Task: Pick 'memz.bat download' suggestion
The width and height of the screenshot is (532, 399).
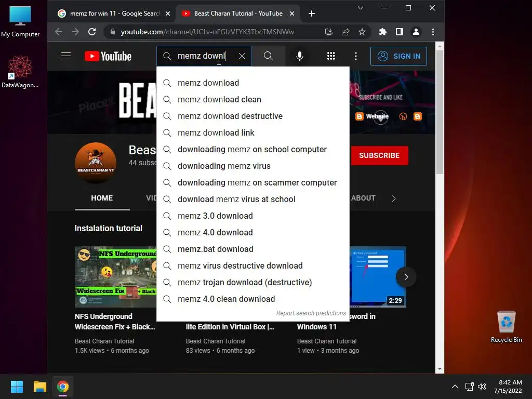Action: click(253, 249)
